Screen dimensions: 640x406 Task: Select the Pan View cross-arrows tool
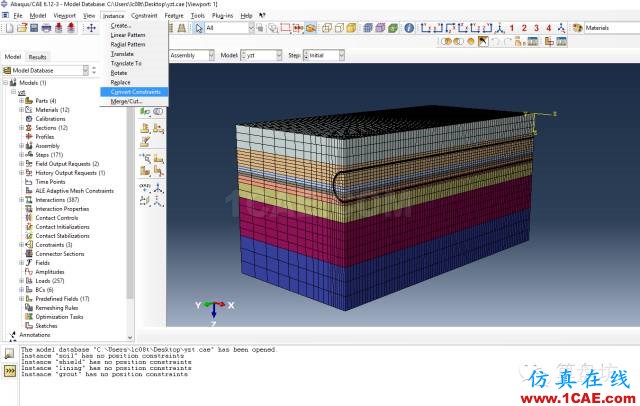coord(91,28)
